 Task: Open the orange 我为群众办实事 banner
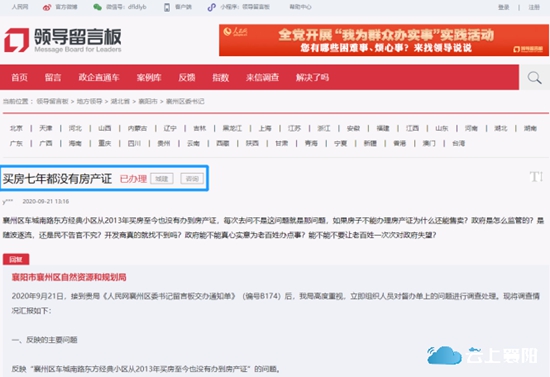tap(384, 40)
